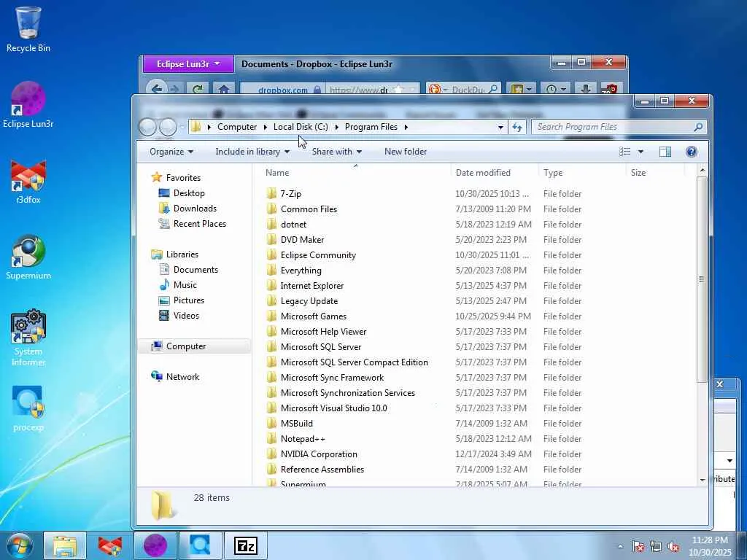The image size is (747, 560).
Task: Sort by the Date modified column header
Action: 495,172
